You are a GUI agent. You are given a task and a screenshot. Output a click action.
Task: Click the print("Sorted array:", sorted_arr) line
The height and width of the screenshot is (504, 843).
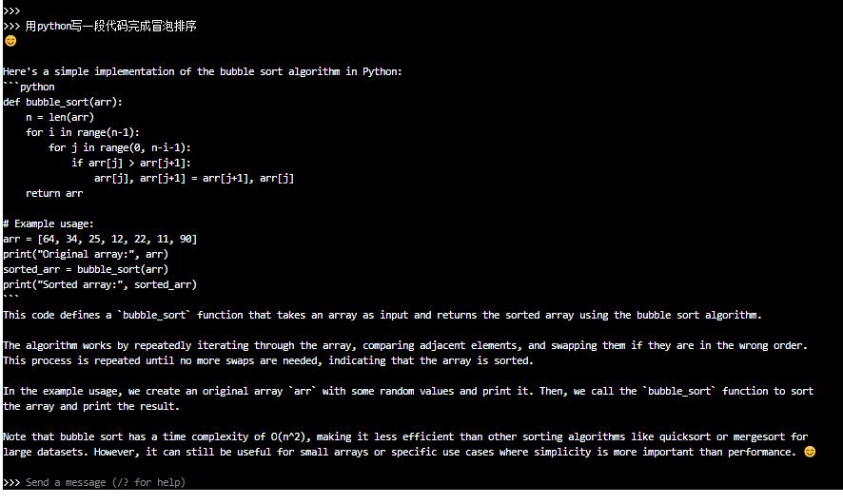[100, 284]
